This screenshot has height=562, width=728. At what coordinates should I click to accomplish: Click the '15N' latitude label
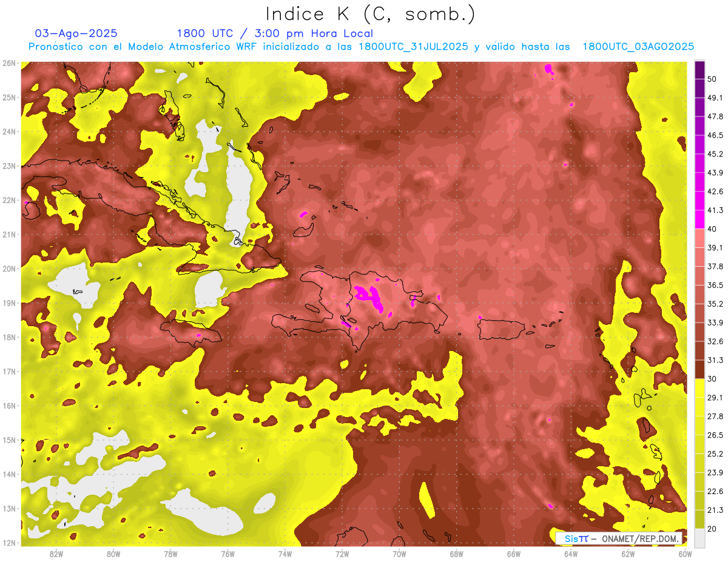[x=8, y=440]
